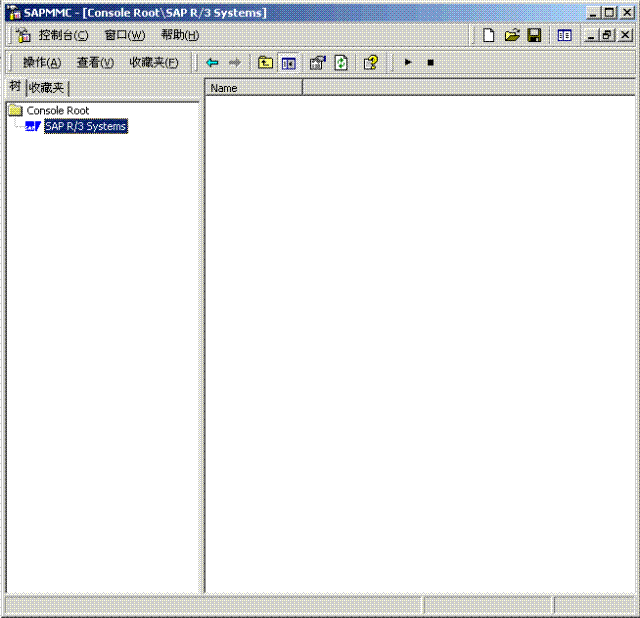Viewport: 640px width, 618px height.
Task: Close the SAPMMC main window
Action: point(627,13)
